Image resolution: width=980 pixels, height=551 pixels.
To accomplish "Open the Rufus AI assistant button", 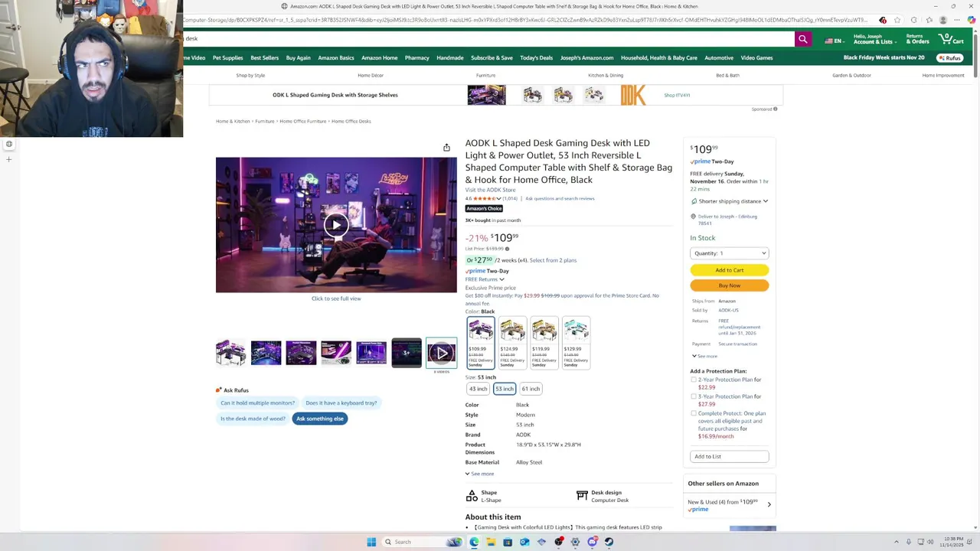I will (949, 58).
